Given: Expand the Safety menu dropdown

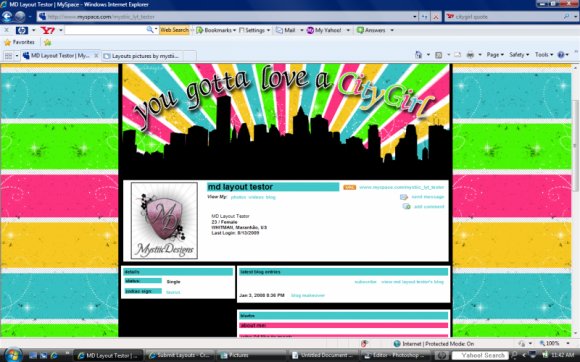Looking at the screenshot, I should click(x=519, y=55).
